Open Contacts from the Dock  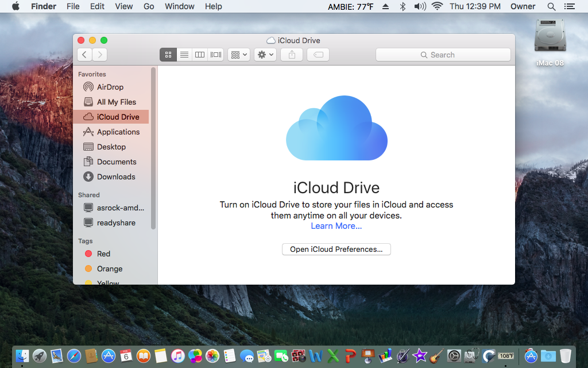click(91, 355)
